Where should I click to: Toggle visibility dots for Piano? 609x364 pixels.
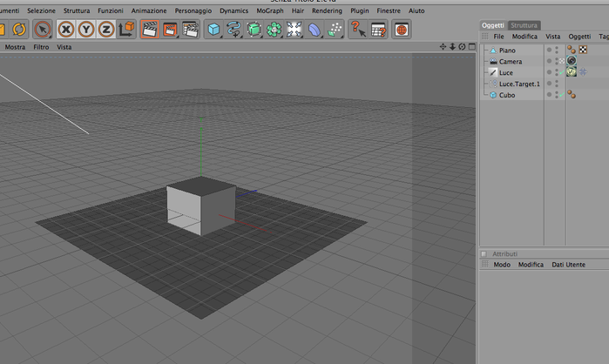coord(557,50)
